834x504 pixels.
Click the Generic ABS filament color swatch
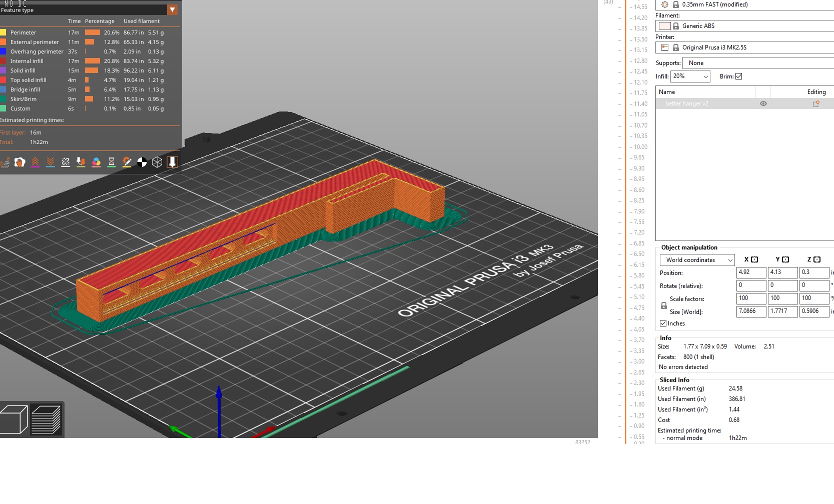pyautogui.click(x=664, y=26)
